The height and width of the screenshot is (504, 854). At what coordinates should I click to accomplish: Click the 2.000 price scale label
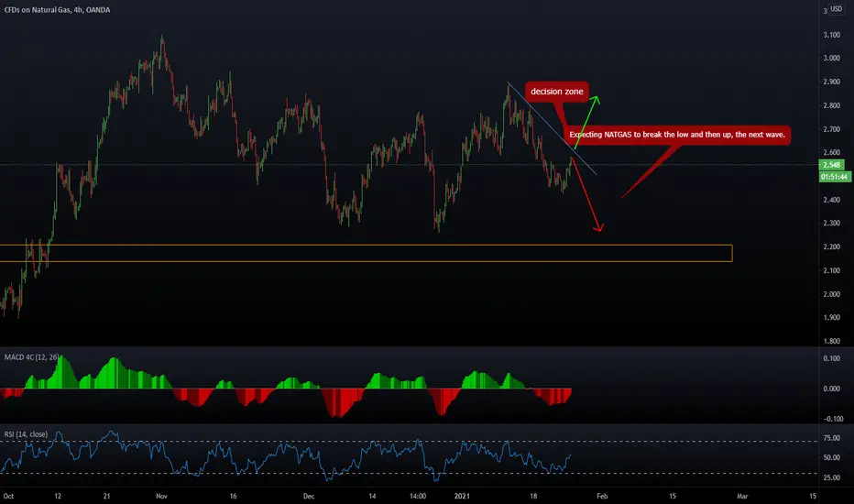click(x=832, y=294)
